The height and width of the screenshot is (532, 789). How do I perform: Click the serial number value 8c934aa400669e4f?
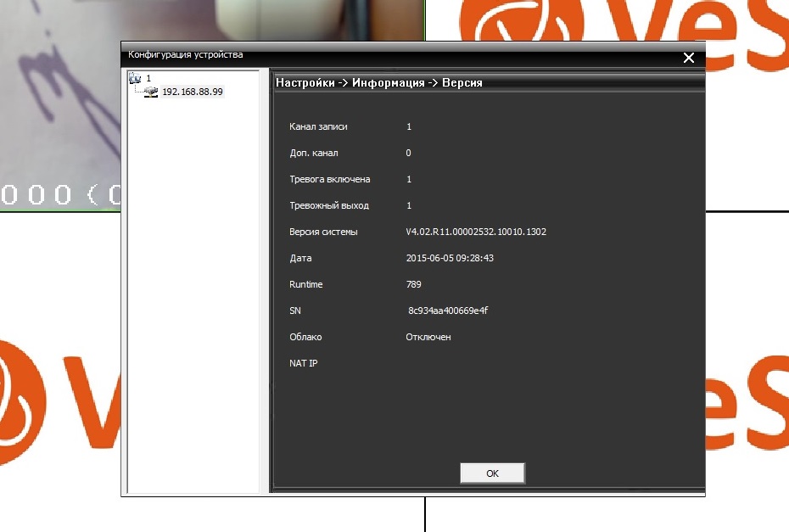[x=448, y=311]
